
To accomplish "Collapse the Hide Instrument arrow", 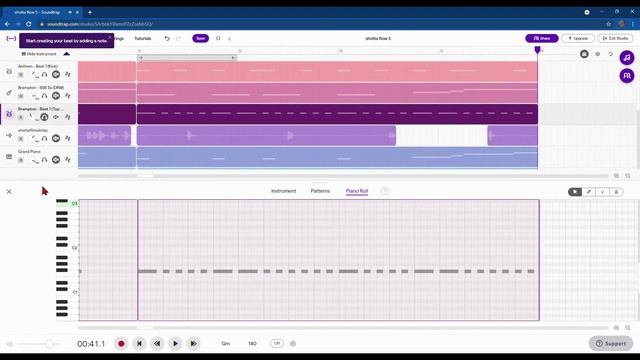I will [67, 54].
